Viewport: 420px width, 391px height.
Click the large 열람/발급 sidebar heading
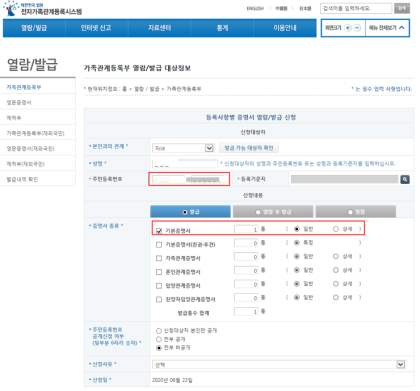[32, 64]
